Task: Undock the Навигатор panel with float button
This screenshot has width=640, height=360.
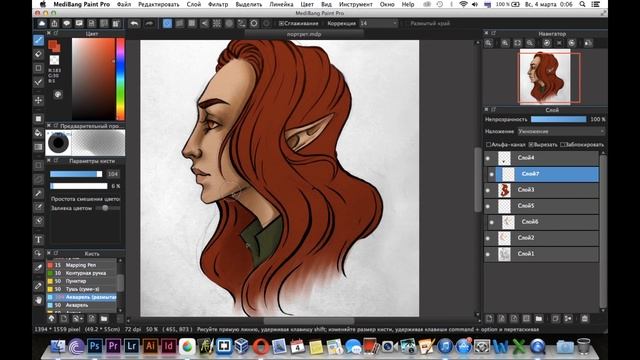Action: [x=493, y=33]
